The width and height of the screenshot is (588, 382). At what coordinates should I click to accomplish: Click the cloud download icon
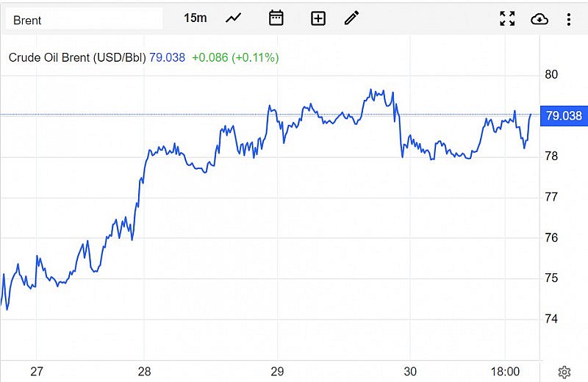(x=539, y=18)
